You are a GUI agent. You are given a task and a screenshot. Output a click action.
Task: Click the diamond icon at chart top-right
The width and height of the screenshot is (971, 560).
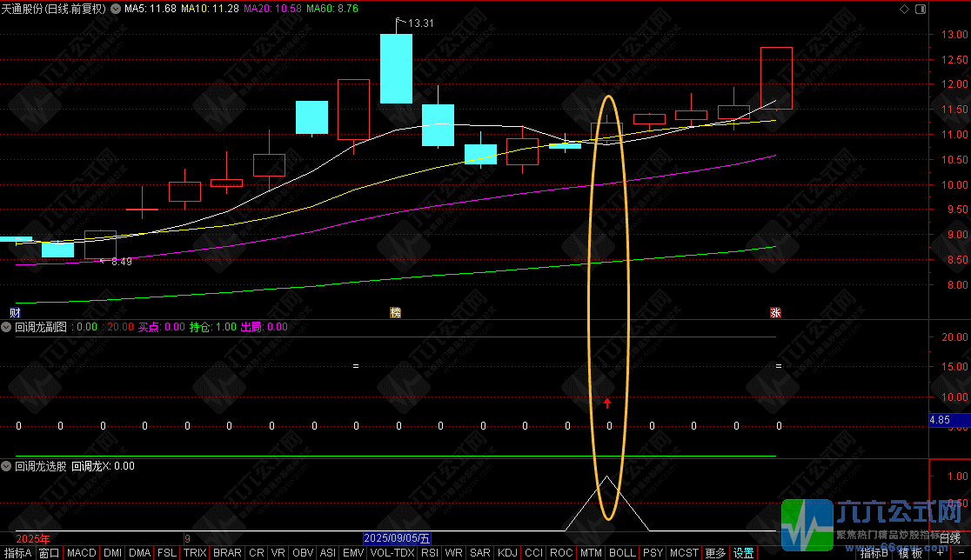point(904,9)
